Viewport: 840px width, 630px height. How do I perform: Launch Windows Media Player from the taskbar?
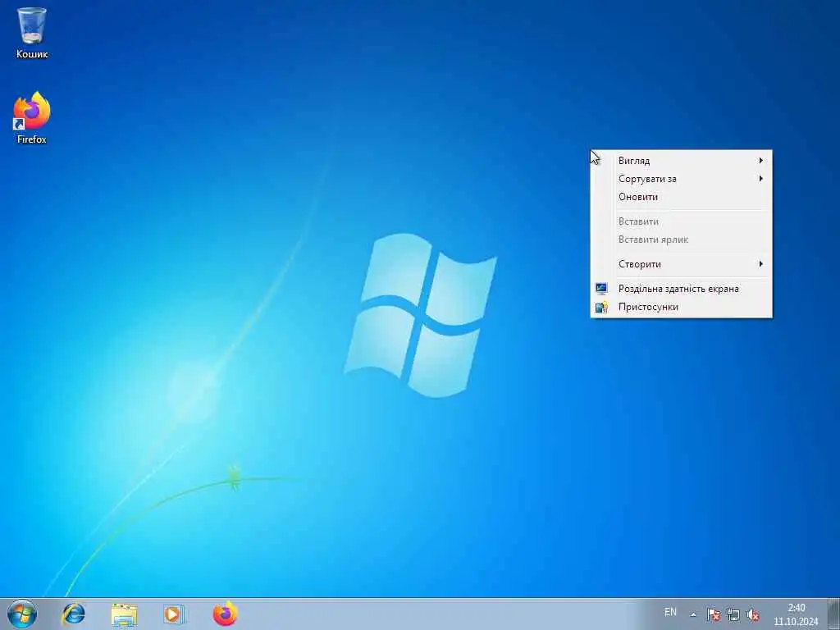[173, 614]
